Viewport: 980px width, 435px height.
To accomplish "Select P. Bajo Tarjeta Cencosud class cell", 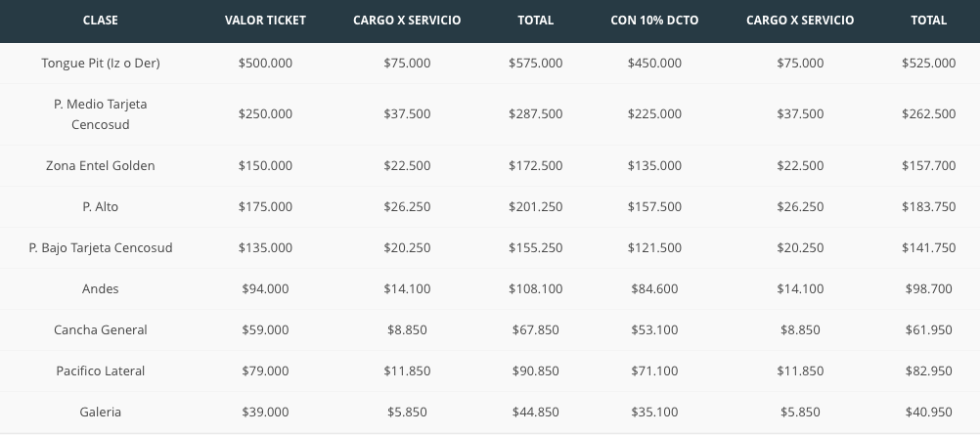I will pos(101,247).
